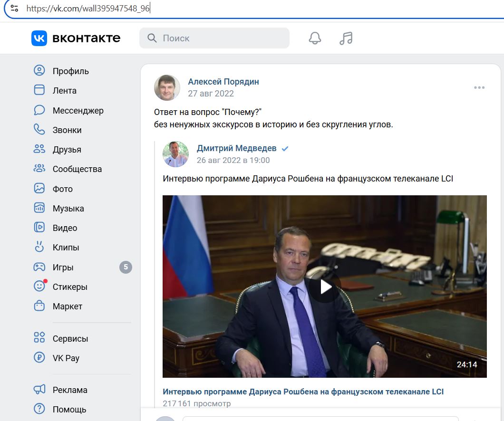Open the Клипы section
Viewport: 504px width, 421px height.
65,247
